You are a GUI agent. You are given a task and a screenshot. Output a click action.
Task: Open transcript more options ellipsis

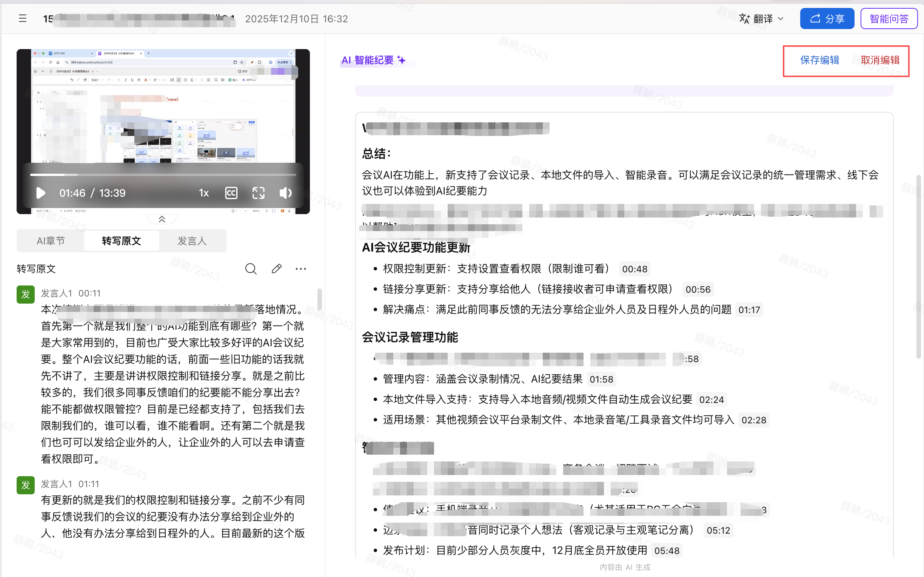pyautogui.click(x=300, y=268)
